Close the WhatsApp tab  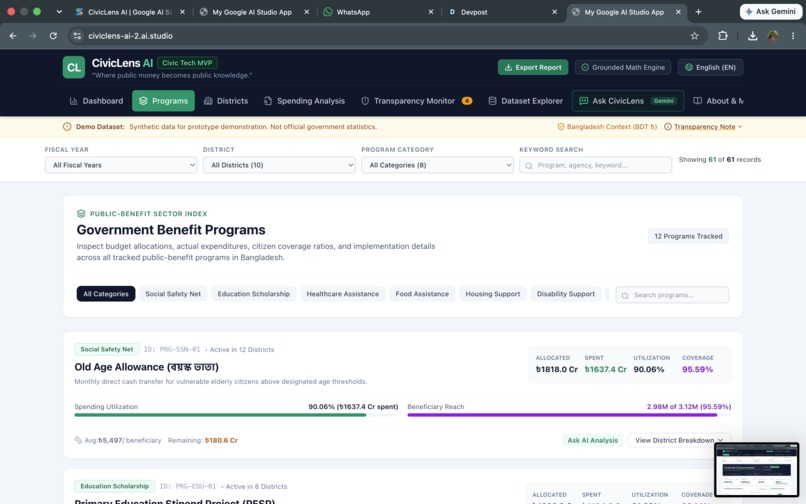431,12
